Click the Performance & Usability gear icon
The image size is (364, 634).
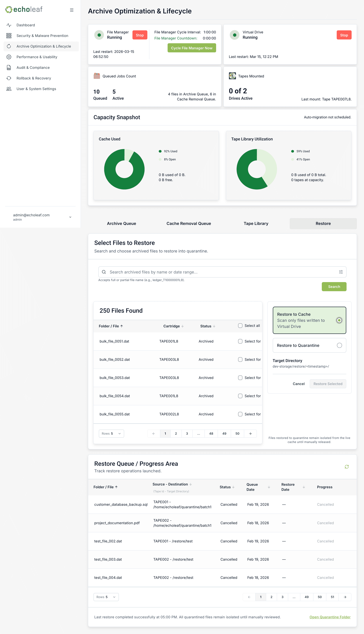click(9, 57)
